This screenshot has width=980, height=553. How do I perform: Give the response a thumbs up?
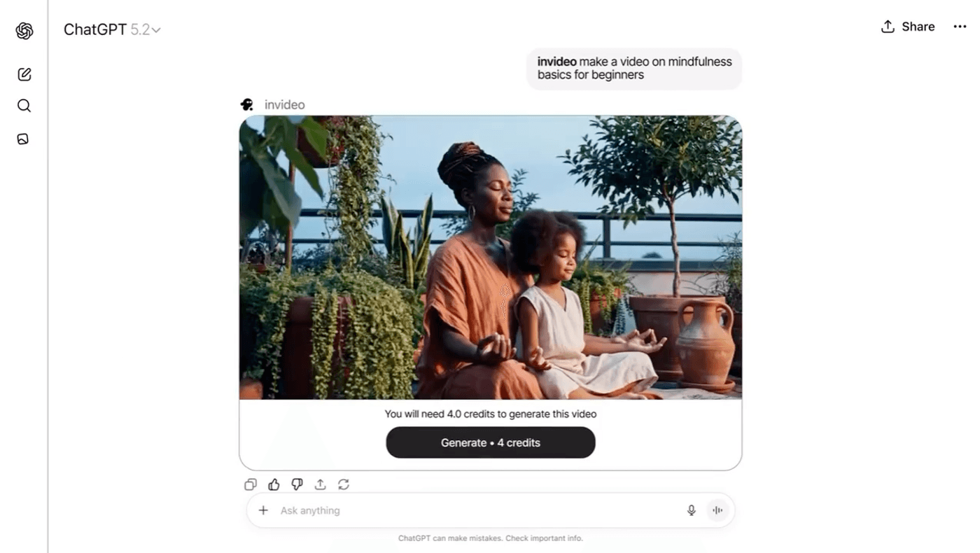274,484
